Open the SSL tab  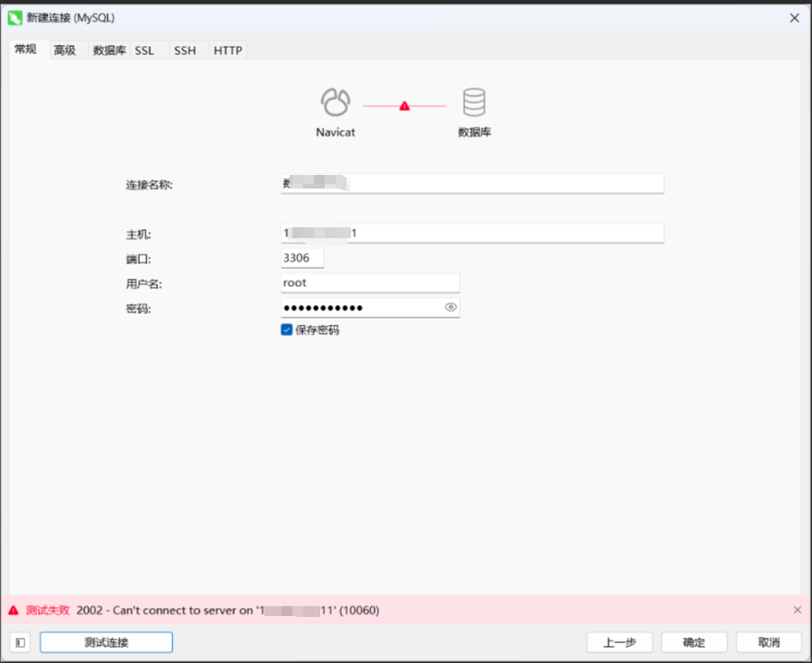pos(144,51)
